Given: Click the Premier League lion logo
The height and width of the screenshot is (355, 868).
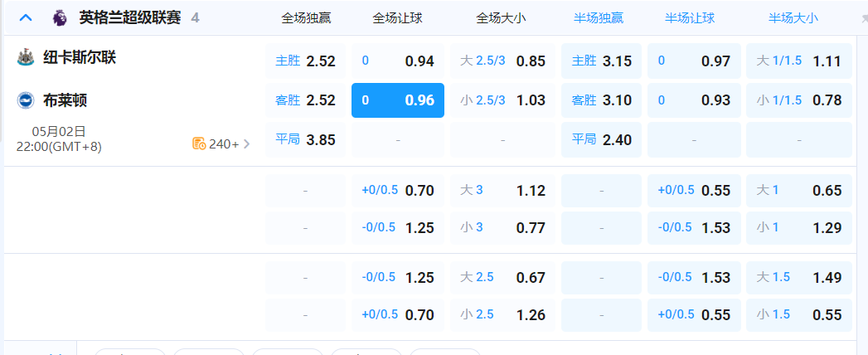Looking at the screenshot, I should [59, 17].
